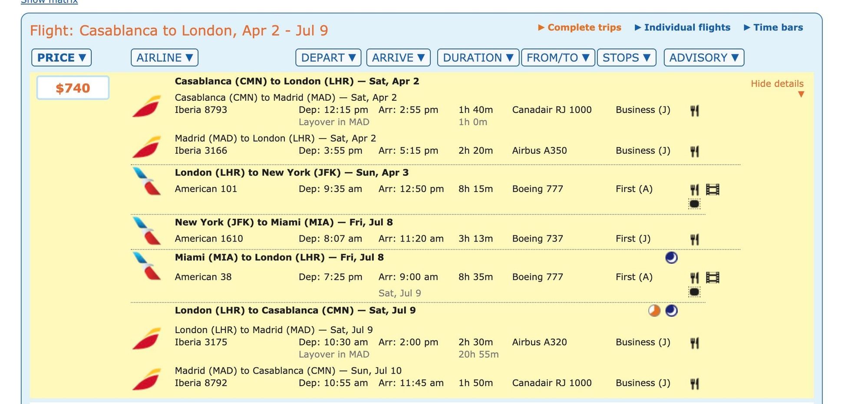The width and height of the screenshot is (868, 404).
Task: Expand the STOPS filter dropdown
Action: pyautogui.click(x=627, y=58)
